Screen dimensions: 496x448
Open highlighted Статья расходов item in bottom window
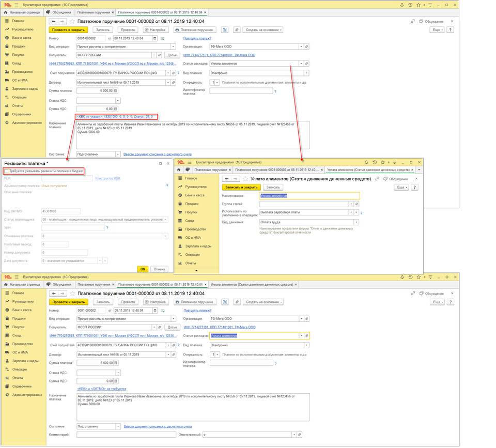click(x=307, y=335)
